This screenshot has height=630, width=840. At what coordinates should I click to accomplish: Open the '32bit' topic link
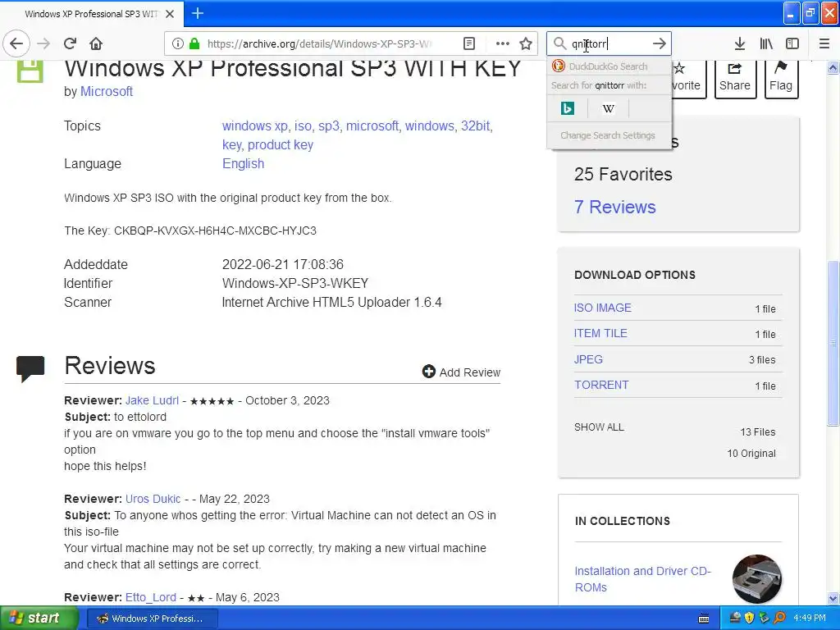pyautogui.click(x=475, y=126)
